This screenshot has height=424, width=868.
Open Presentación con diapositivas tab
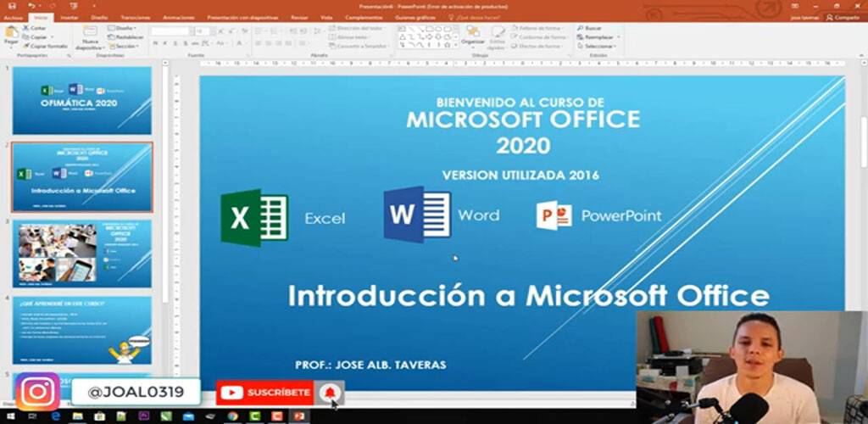242,18
